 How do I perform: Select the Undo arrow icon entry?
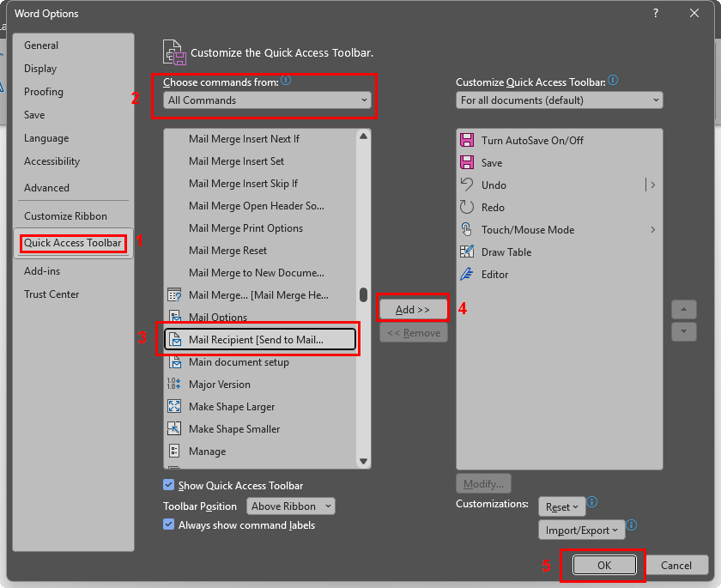(x=467, y=185)
